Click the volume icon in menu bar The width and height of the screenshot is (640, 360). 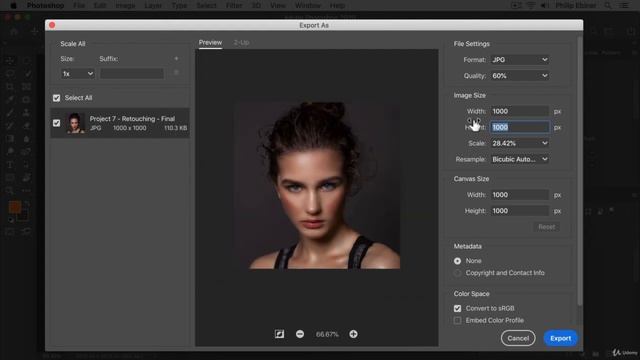[x=544, y=5]
